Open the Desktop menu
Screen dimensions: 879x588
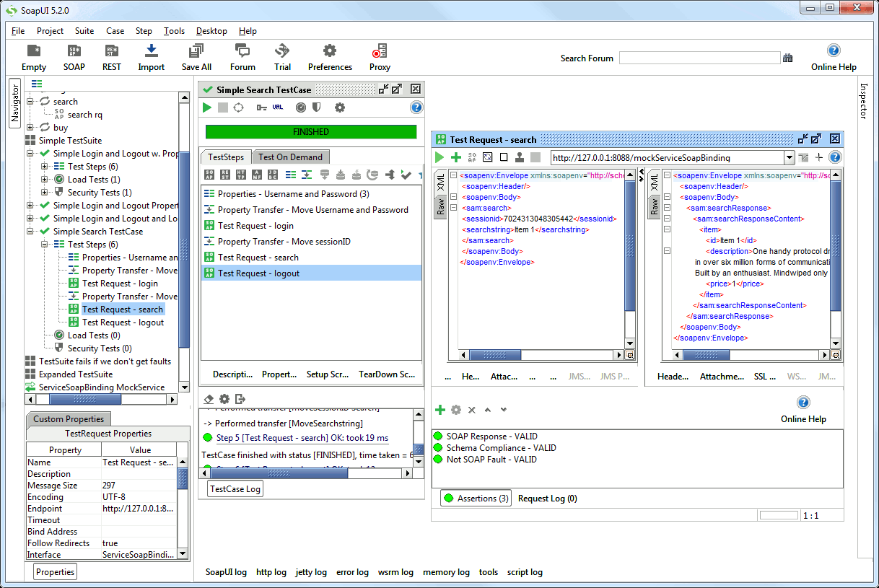211,31
